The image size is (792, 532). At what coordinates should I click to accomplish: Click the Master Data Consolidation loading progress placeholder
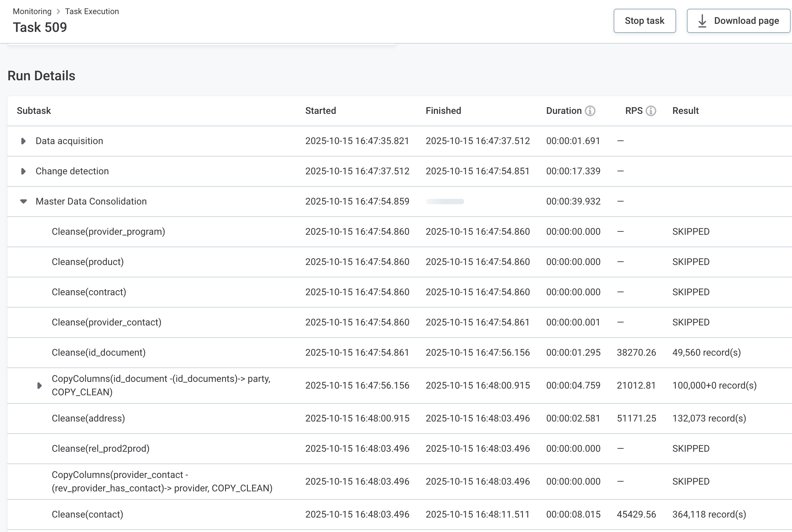click(445, 201)
